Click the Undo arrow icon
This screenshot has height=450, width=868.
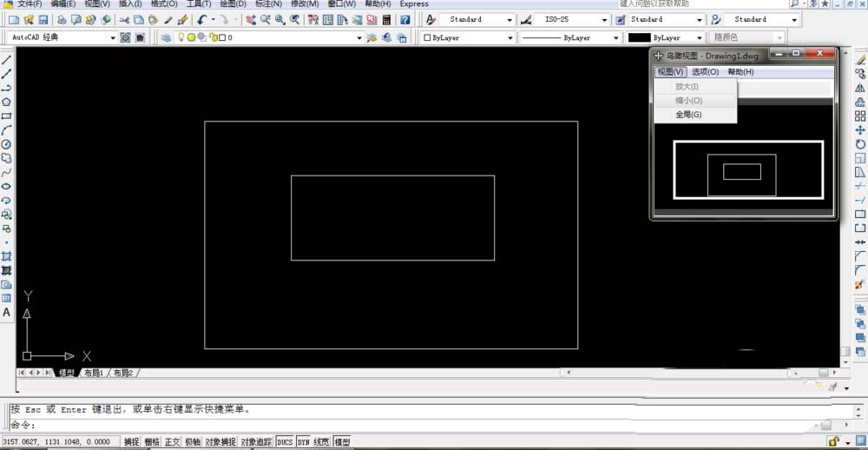point(201,20)
